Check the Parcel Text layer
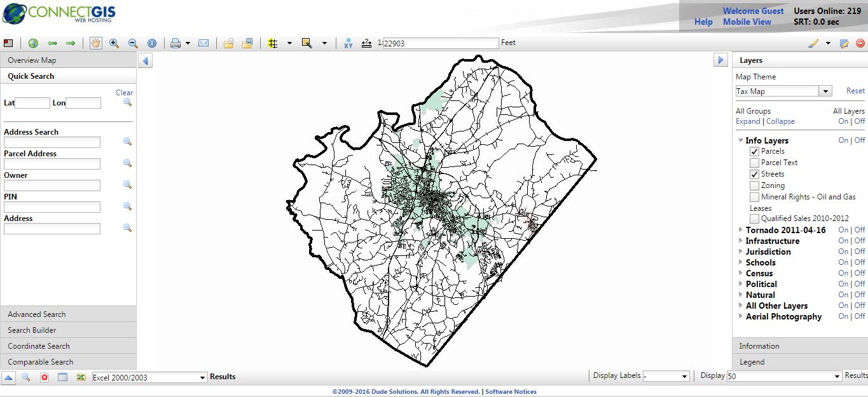868x397 pixels. [x=754, y=163]
